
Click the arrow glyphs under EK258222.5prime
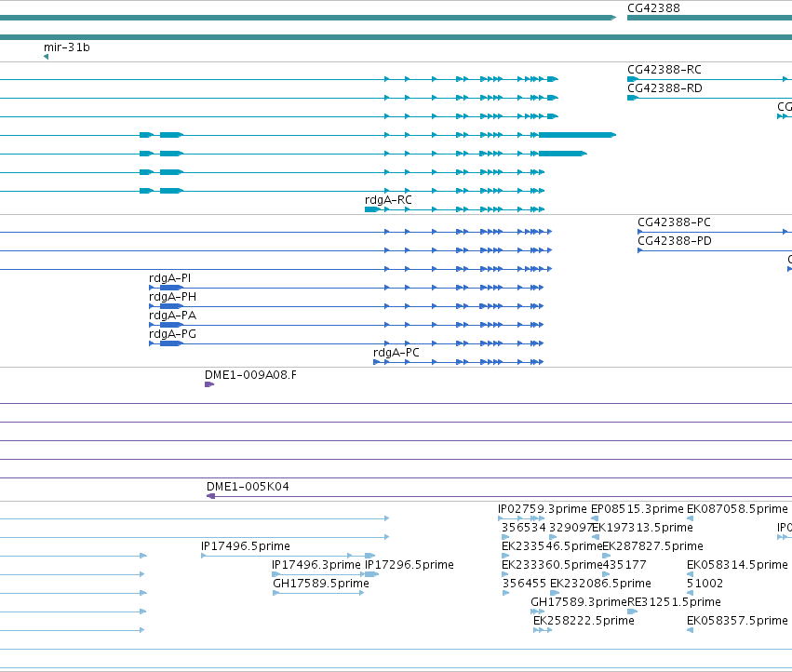point(543,630)
